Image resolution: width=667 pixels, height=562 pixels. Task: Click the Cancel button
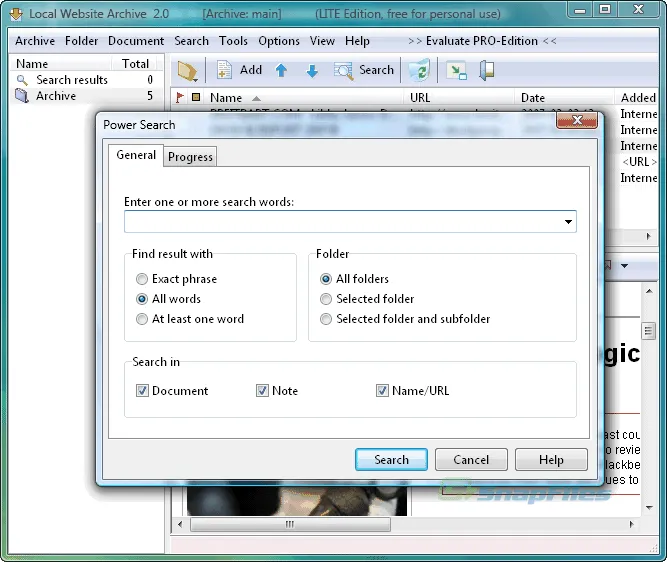(x=471, y=459)
